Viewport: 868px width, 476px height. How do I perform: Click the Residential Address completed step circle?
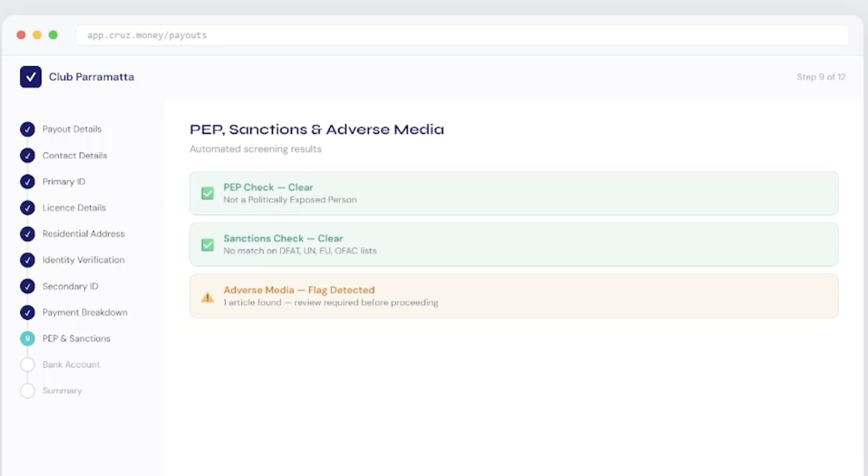[27, 234]
